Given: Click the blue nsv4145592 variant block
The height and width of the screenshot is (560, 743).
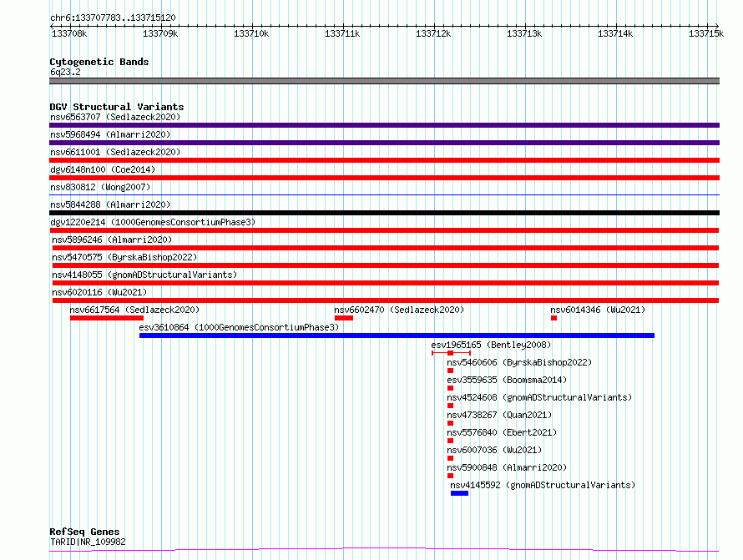Looking at the screenshot, I should pos(460,493).
